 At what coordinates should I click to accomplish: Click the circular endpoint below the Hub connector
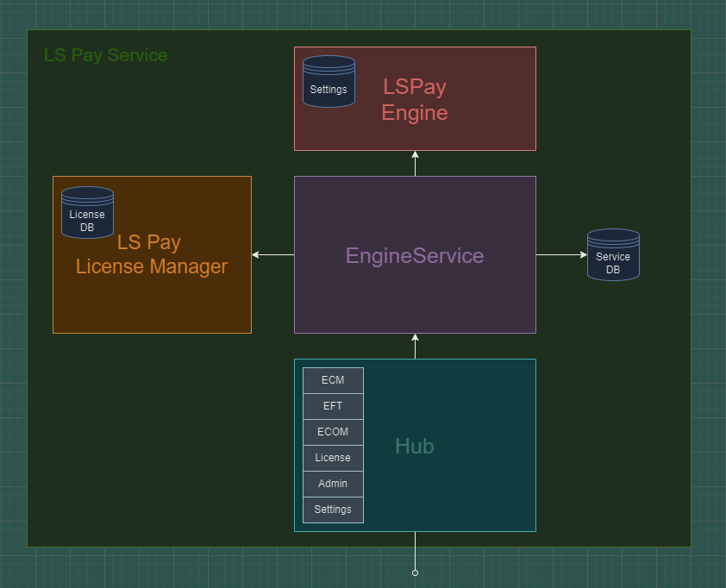(x=415, y=572)
